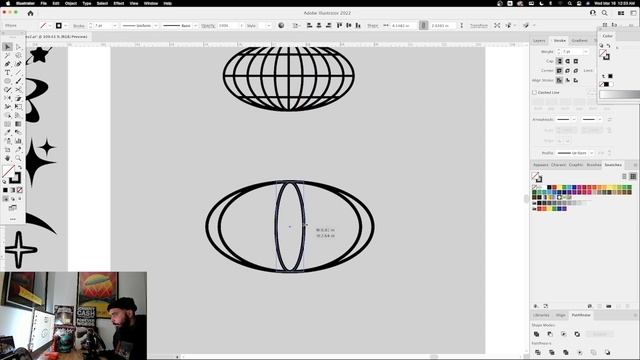Open control bar stroke weight dropdown
The image size is (640, 360).
pyautogui.click(x=114, y=25)
